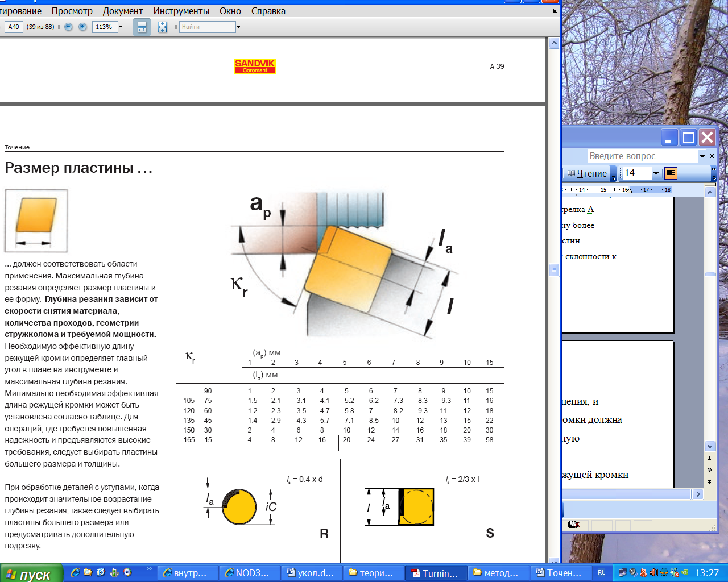Click the A40 page number field
728x582 pixels.
pyautogui.click(x=14, y=27)
